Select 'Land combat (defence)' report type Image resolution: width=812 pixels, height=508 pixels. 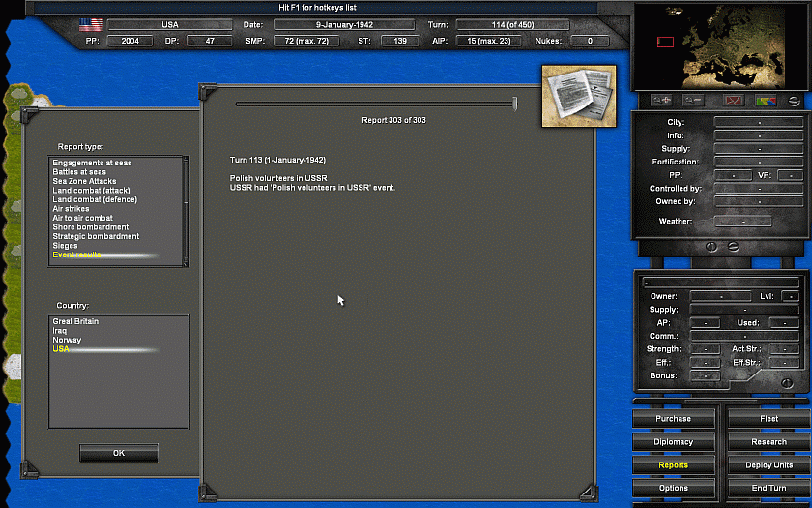click(95, 199)
